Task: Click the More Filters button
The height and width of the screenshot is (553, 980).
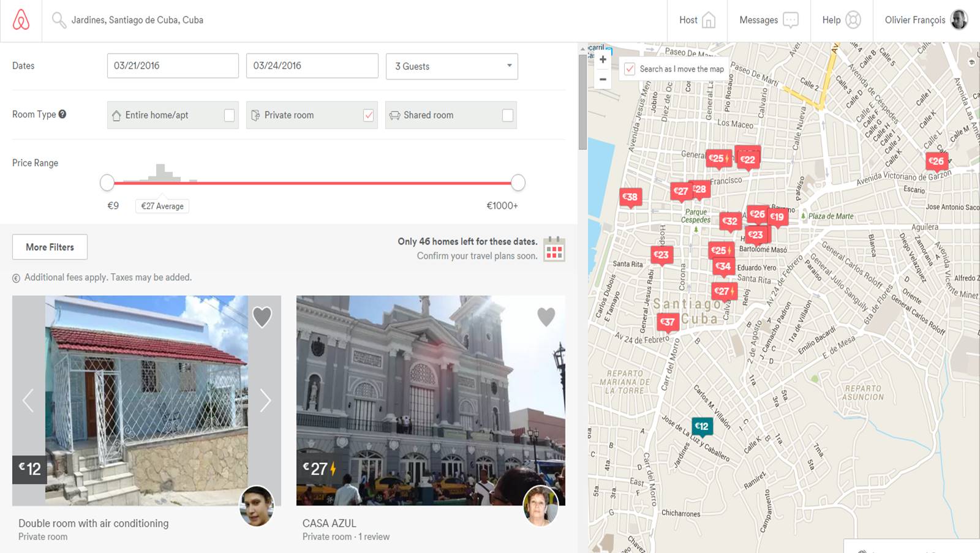Action: 50,247
